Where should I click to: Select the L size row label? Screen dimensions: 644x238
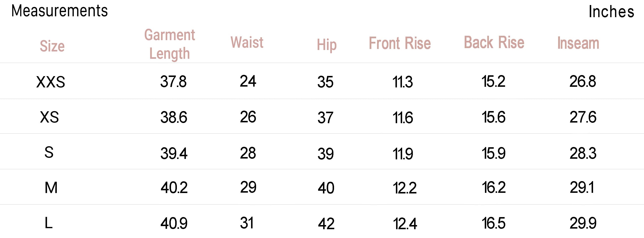[x=48, y=223]
